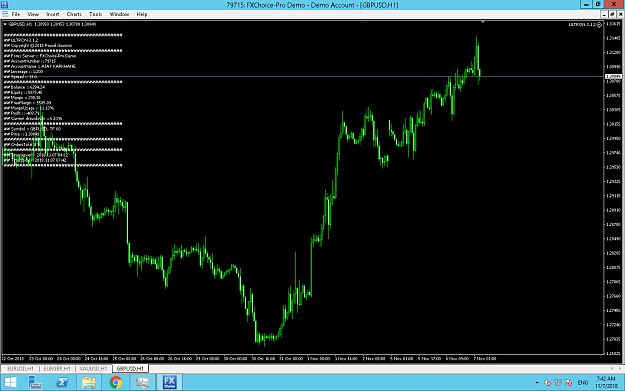Screen dimensions: 625x391
Task: Open Server Manager from taskbar
Action: pyautogui.click(x=35, y=382)
